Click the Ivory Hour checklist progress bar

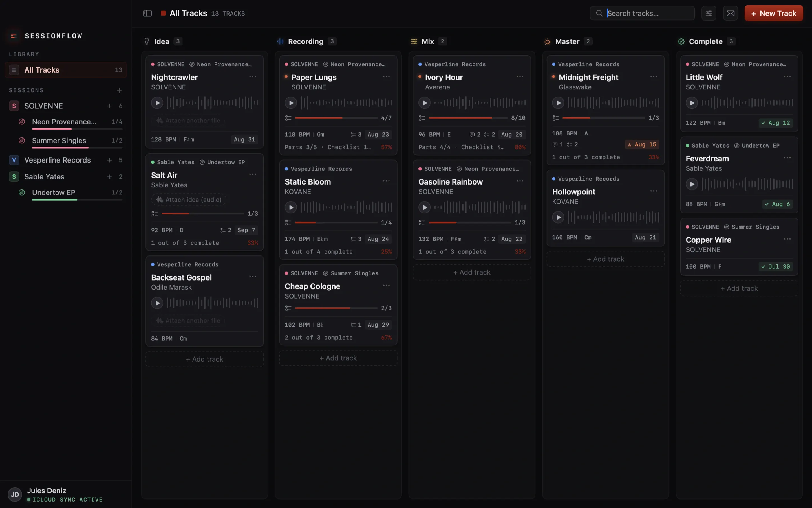click(x=468, y=118)
